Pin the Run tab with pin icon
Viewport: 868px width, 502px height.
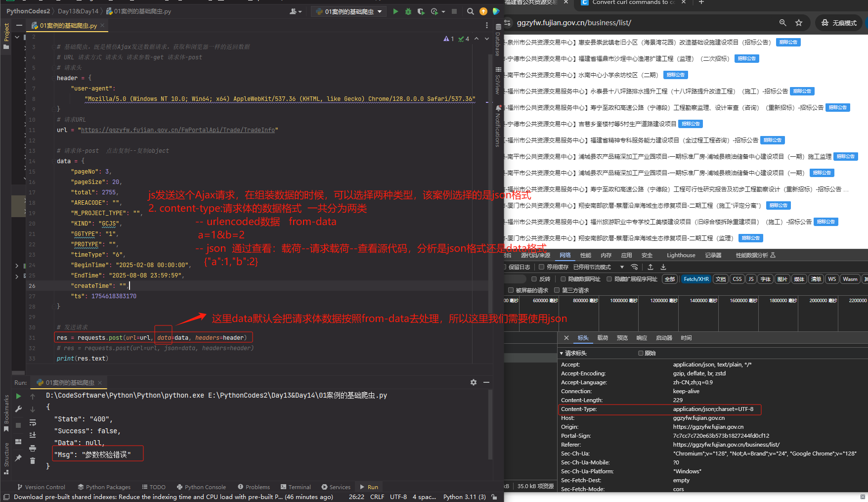(x=18, y=458)
